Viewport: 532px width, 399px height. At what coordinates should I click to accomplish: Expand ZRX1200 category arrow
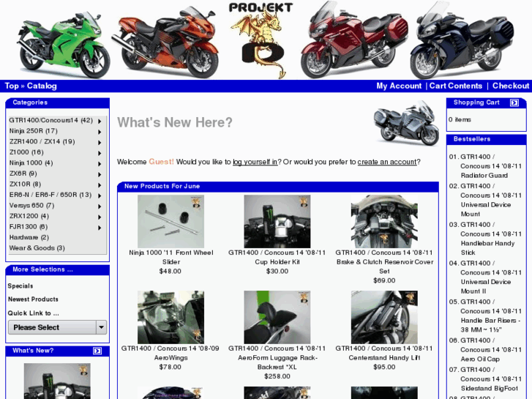(100, 217)
